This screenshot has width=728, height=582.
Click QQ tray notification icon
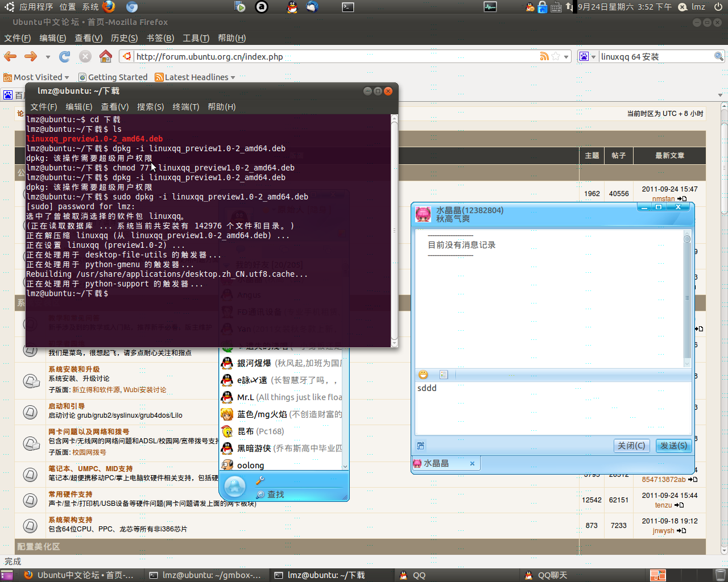tap(530, 7)
